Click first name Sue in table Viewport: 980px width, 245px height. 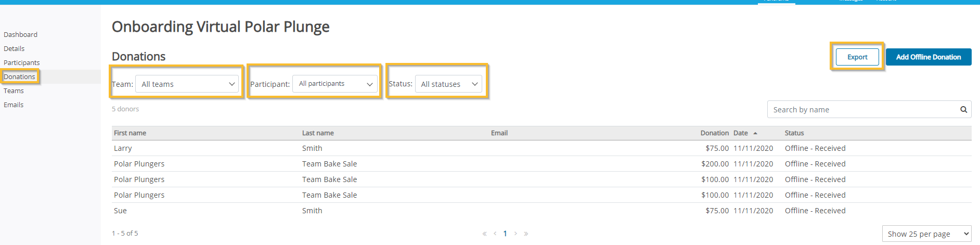[120, 211]
